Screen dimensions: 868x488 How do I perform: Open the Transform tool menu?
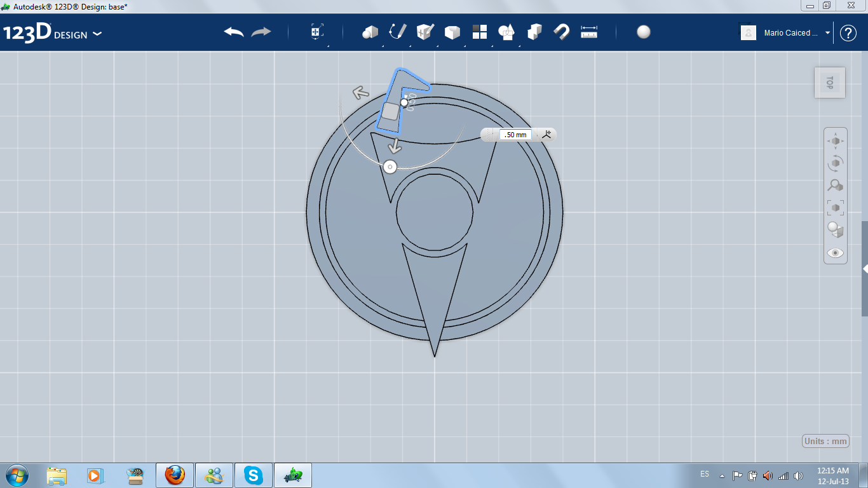tap(317, 32)
